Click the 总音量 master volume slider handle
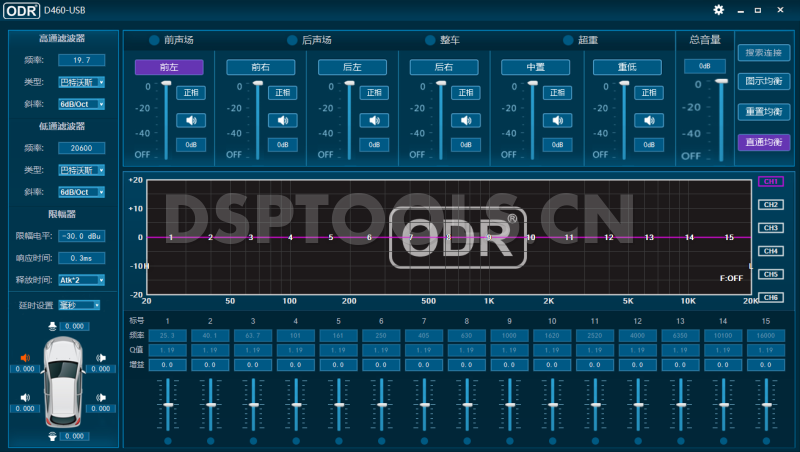The height and width of the screenshot is (452, 800). 721,81
